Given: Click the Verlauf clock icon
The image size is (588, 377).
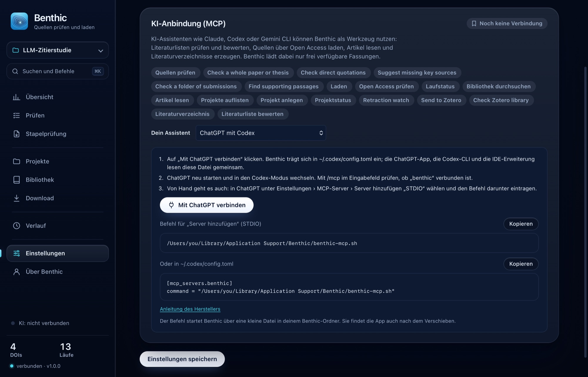Looking at the screenshot, I should tap(16, 226).
